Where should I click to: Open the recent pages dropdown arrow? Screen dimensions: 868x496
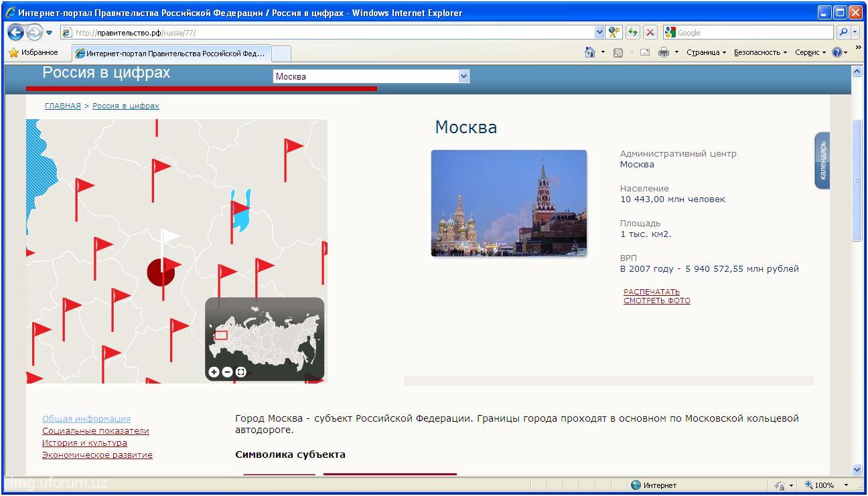pyautogui.click(x=50, y=32)
